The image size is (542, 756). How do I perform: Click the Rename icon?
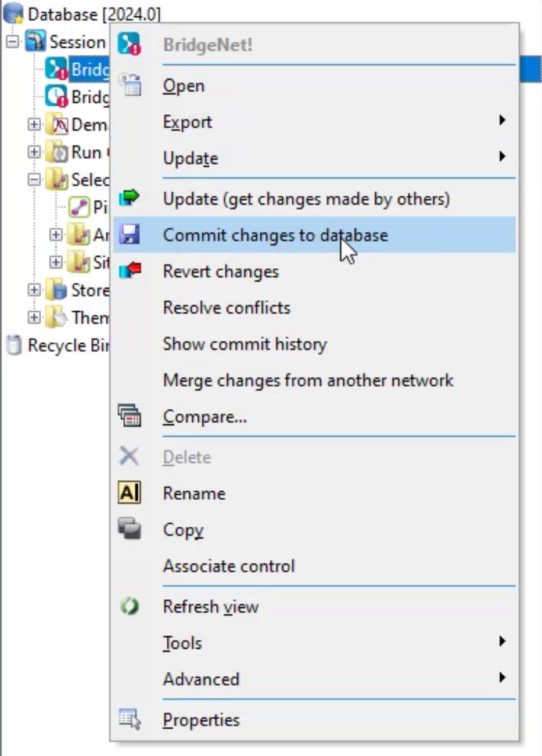(129, 493)
